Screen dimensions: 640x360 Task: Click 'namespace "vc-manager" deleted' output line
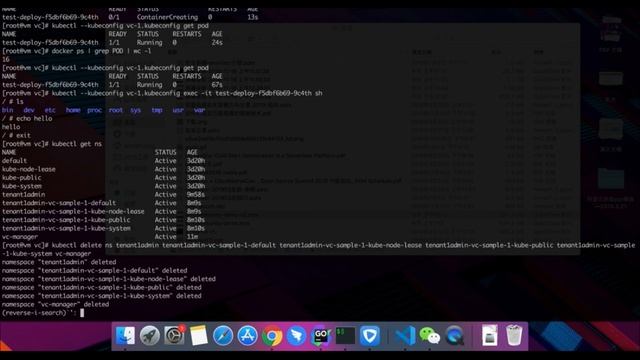click(x=55, y=304)
